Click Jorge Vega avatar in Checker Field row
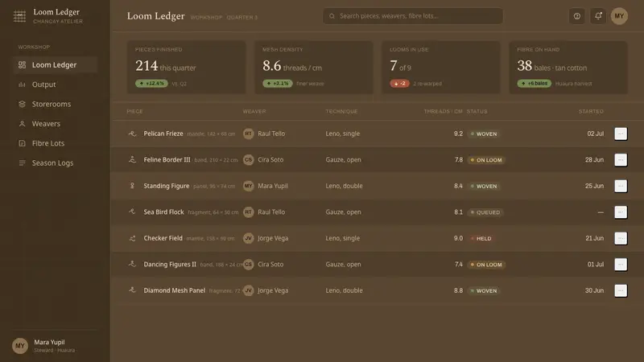The height and width of the screenshot is (362, 644). [248, 238]
